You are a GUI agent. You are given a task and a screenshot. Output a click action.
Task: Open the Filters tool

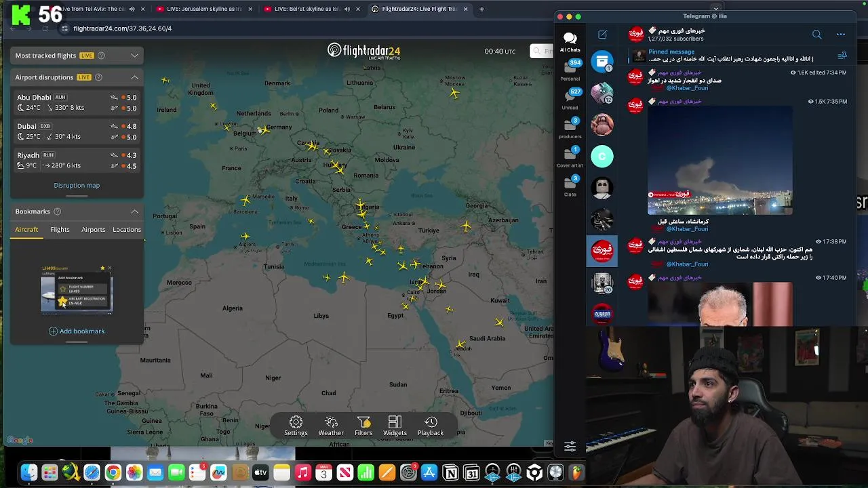(363, 426)
